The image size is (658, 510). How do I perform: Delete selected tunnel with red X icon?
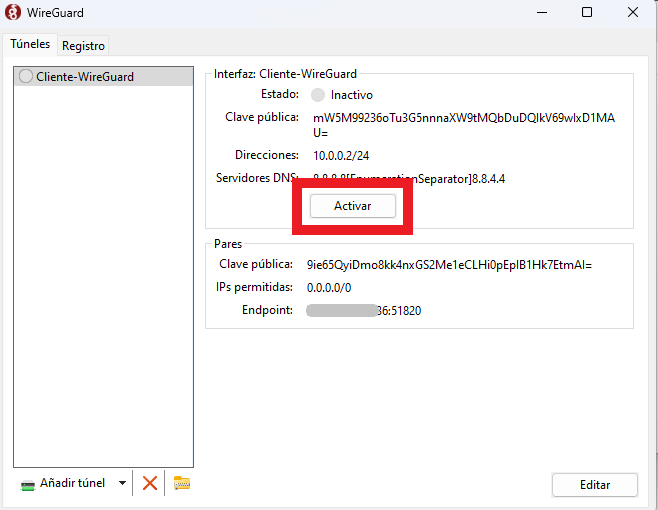(x=150, y=483)
